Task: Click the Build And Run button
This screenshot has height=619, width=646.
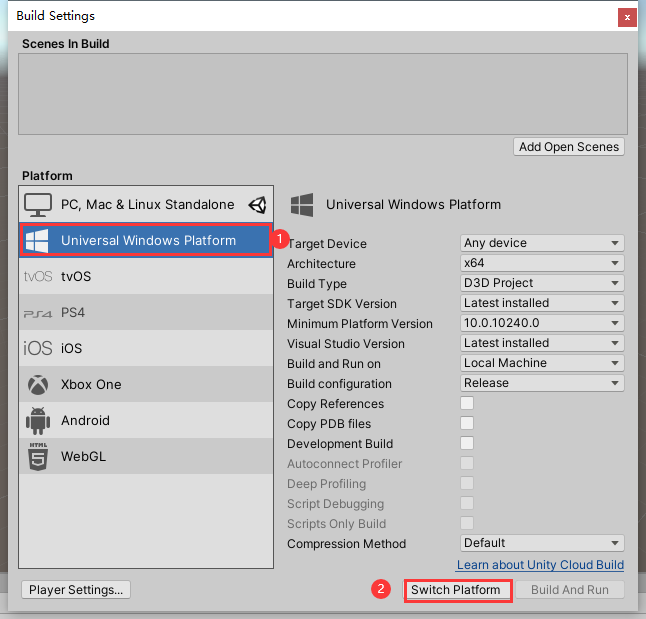Action: coord(570,590)
